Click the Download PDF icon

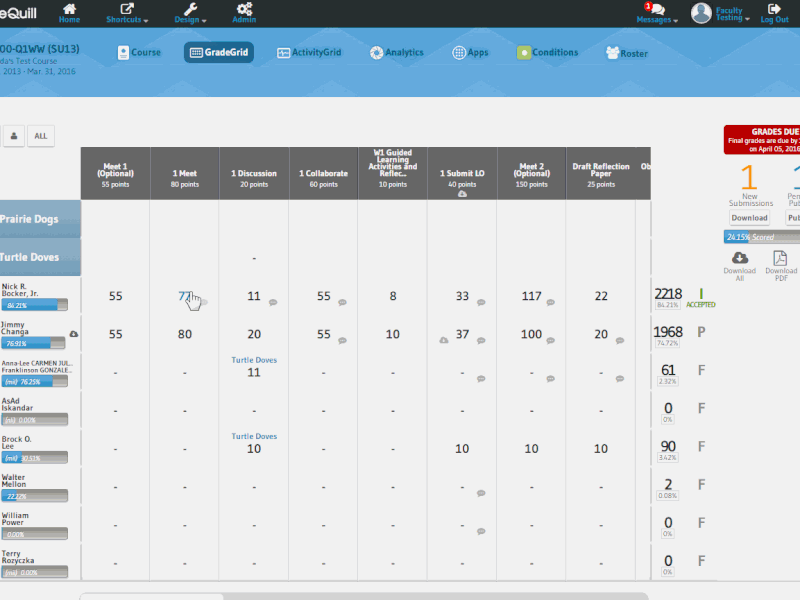(781, 258)
